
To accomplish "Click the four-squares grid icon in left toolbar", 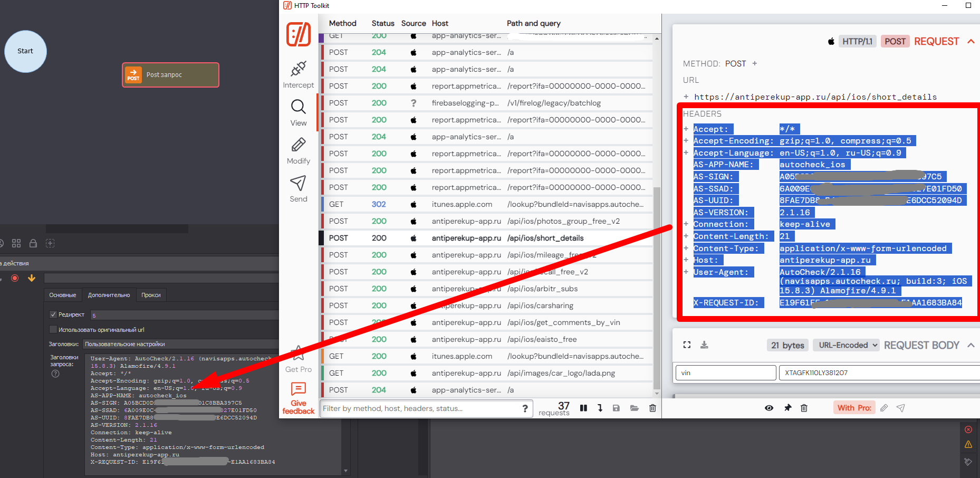I will pyautogui.click(x=16, y=243).
